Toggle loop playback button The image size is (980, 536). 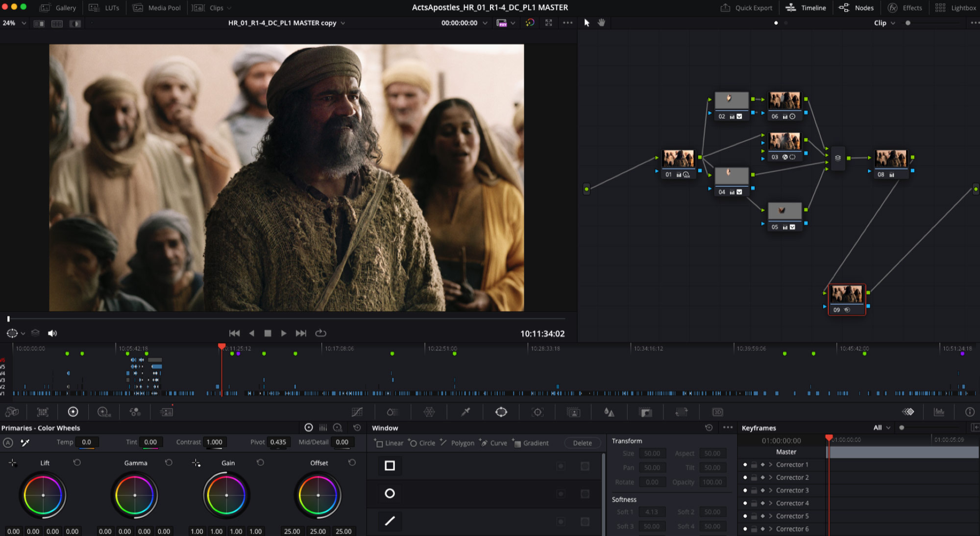[320, 333]
